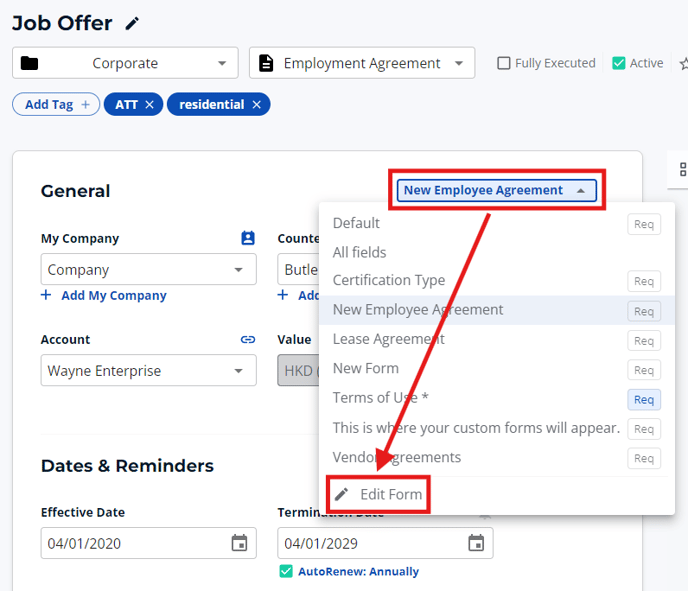This screenshot has height=591, width=688.
Task: Click the Effective Date input field
Action: [x=130, y=543]
